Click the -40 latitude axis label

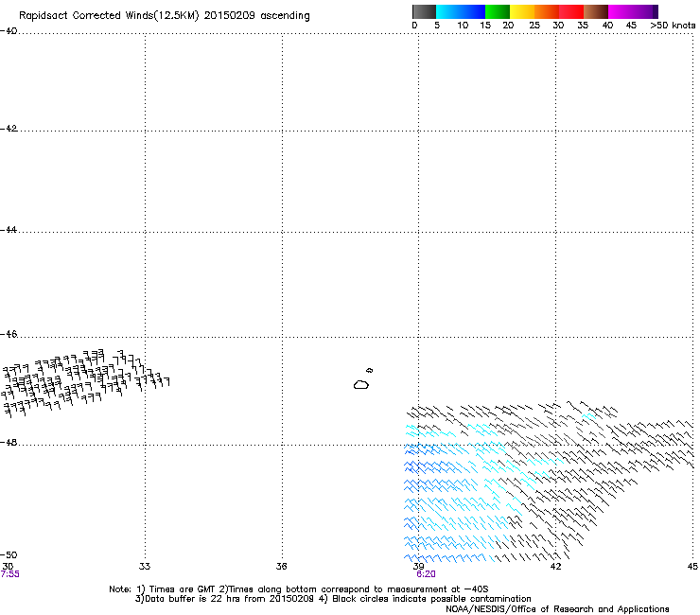click(x=9, y=31)
